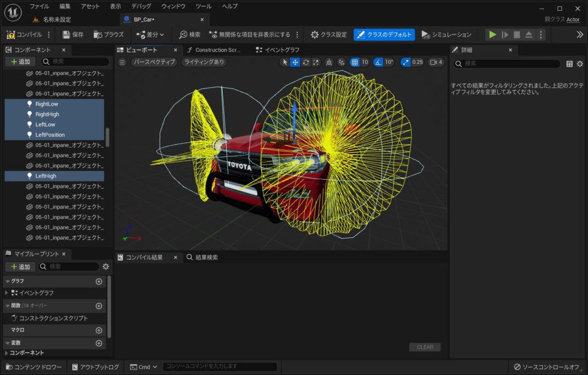Open the viewport hamburger options menu
The width and height of the screenshot is (588, 375).
122,62
